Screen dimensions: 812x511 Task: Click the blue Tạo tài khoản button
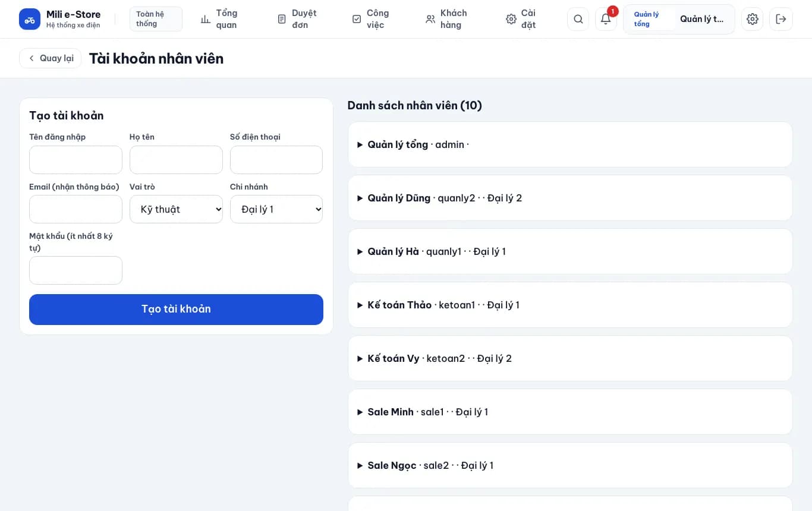pyautogui.click(x=176, y=309)
